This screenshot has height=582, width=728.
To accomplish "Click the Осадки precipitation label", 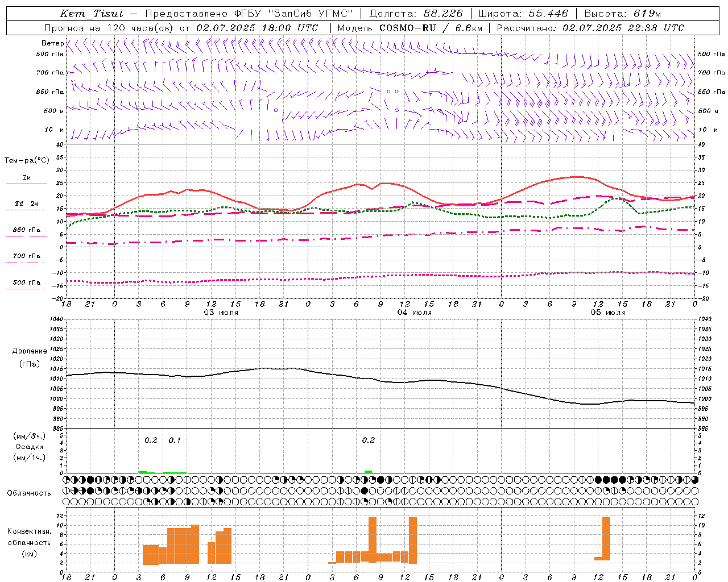I will tap(30, 447).
